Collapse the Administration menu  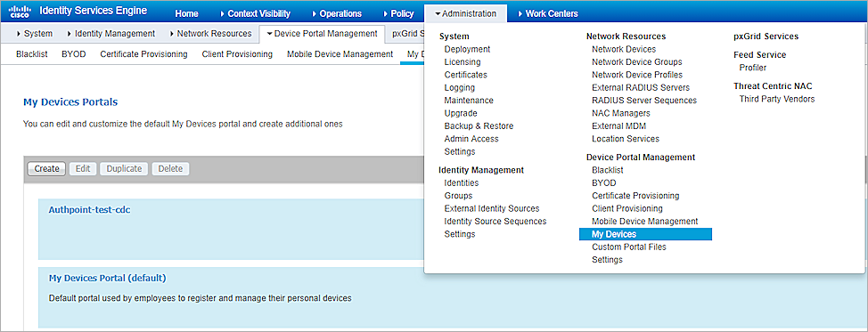click(x=465, y=14)
